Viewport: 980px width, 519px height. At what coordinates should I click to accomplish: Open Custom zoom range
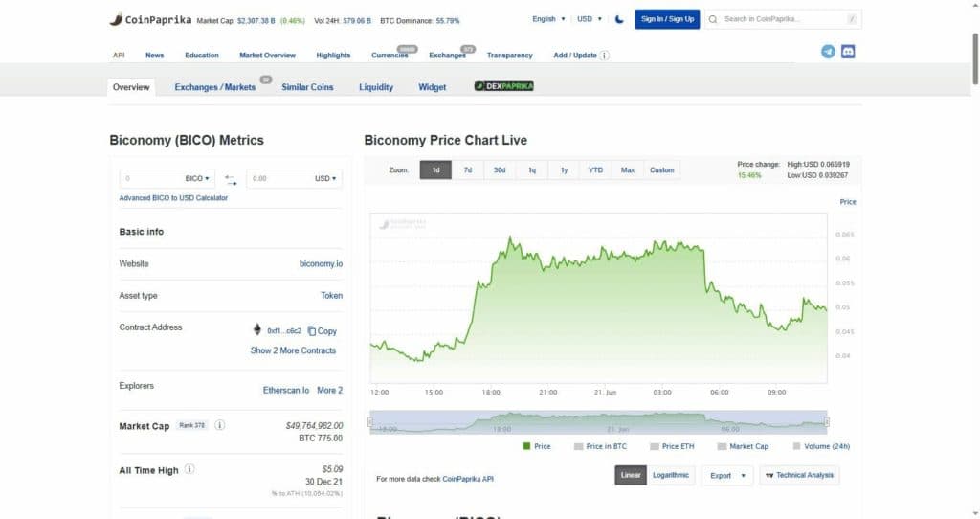click(x=662, y=170)
